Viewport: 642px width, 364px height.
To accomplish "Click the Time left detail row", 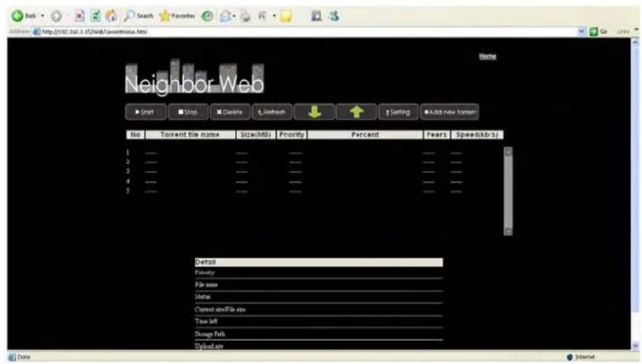I will point(318,321).
